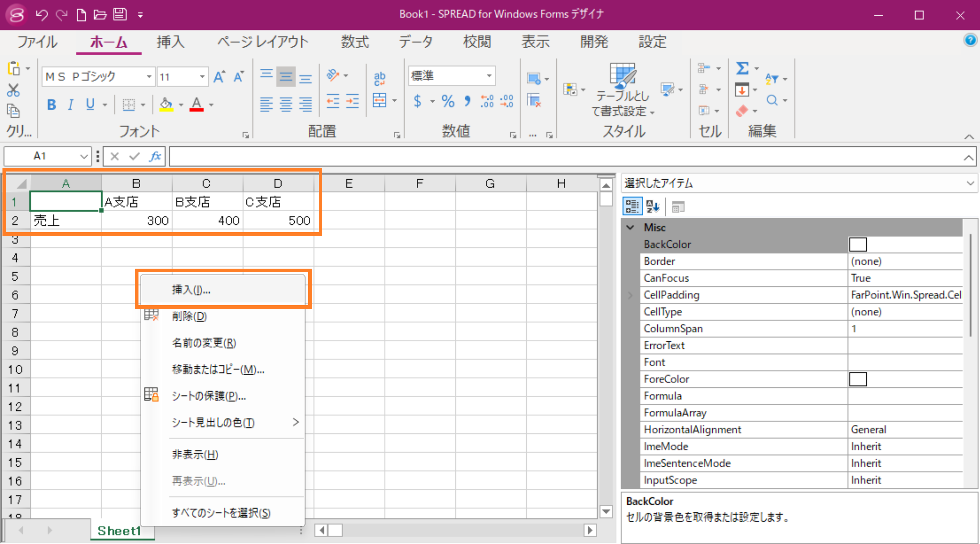Toggle center horizontal alignment

point(286,103)
